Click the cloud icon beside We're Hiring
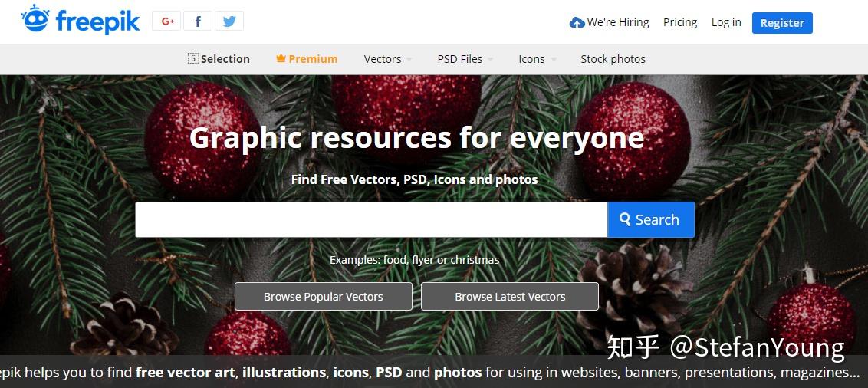Screen dimensions: 868x388 point(577,23)
